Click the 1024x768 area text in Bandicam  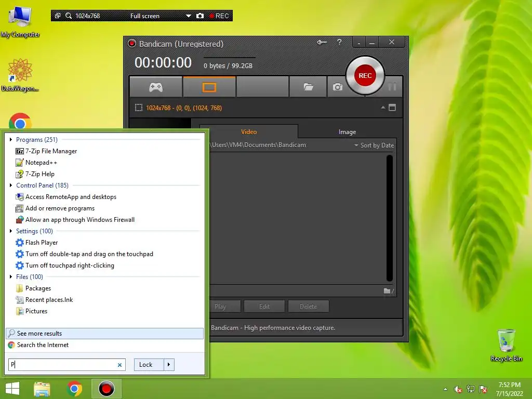pos(184,108)
